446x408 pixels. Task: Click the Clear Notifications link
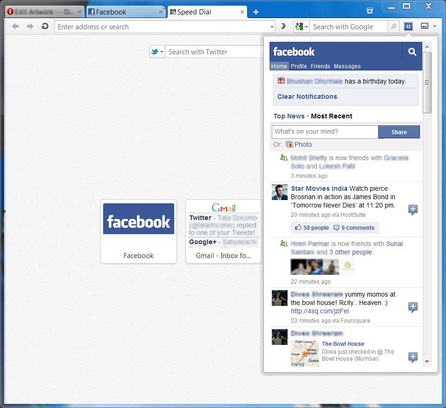pyautogui.click(x=307, y=97)
